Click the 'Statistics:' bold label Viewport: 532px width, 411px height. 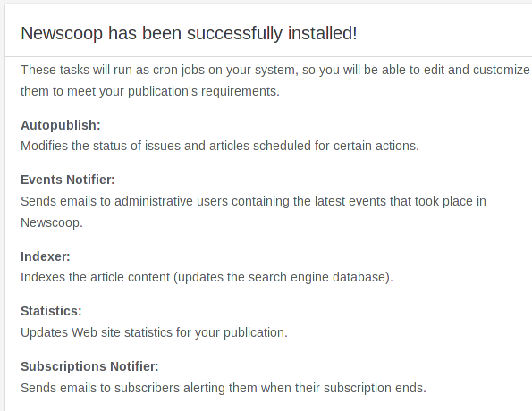coord(51,311)
